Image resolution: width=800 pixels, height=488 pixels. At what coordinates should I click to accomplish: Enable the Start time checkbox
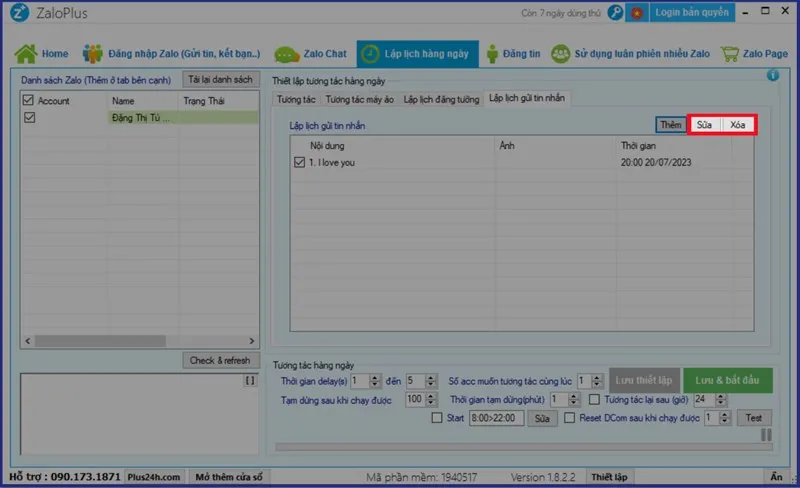tap(436, 418)
